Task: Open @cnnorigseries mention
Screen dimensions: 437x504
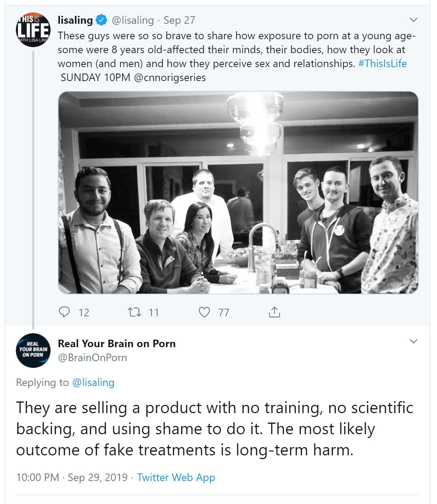Action: (170, 78)
